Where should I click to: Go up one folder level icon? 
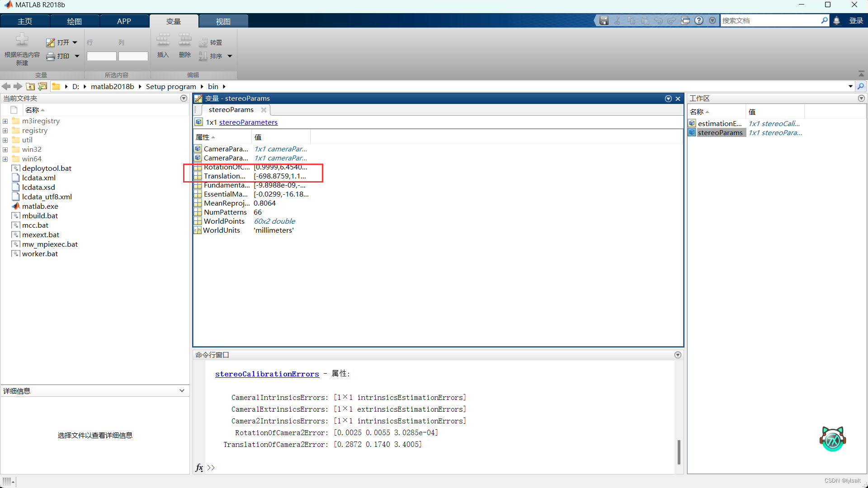point(30,86)
